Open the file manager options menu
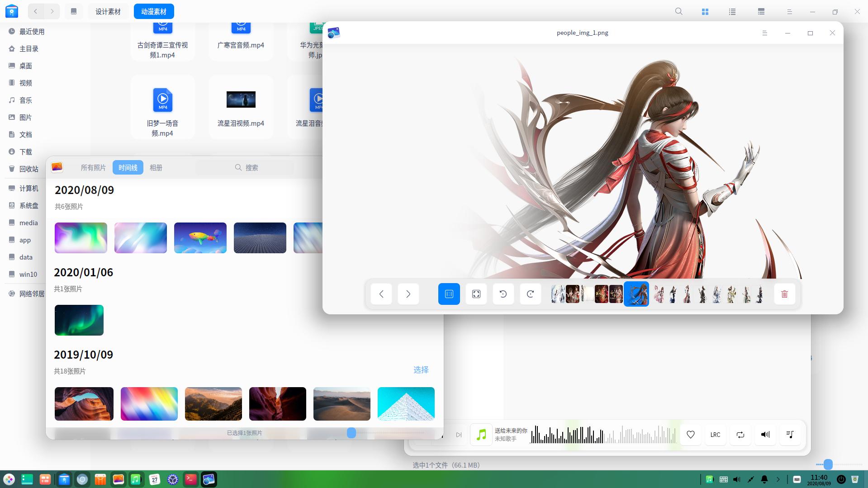Screen dimensions: 868x488 coord(789,11)
